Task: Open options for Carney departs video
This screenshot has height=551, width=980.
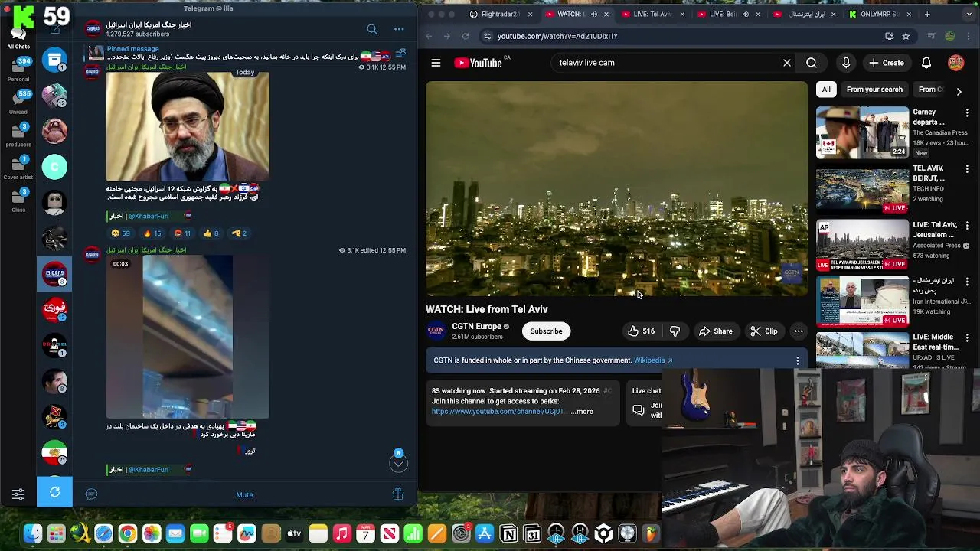Action: (967, 113)
